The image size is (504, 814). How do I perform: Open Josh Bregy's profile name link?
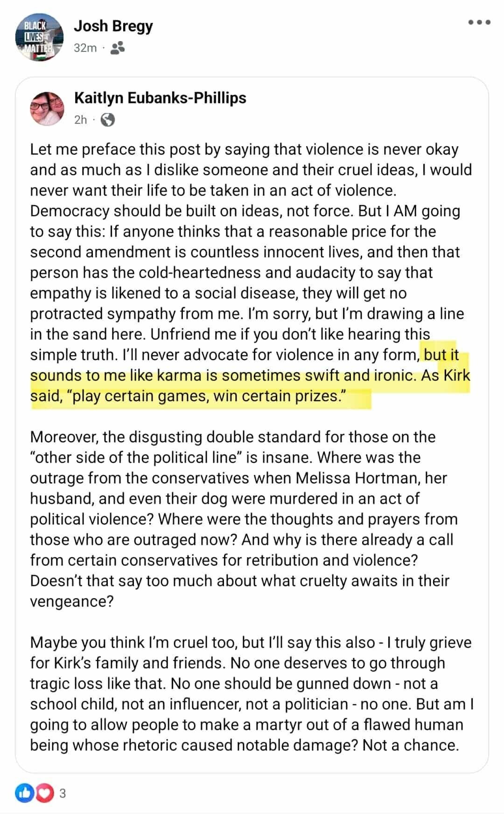[x=113, y=26]
